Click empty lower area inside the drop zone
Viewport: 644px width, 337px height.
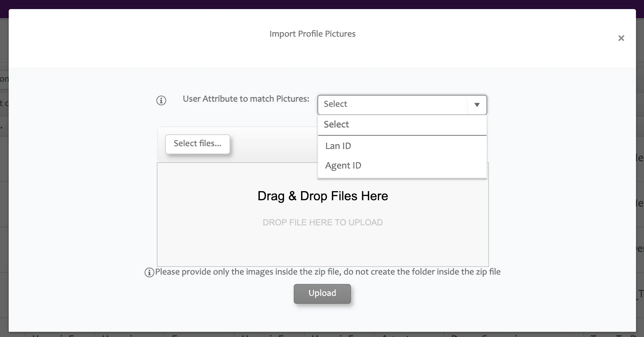point(323,248)
